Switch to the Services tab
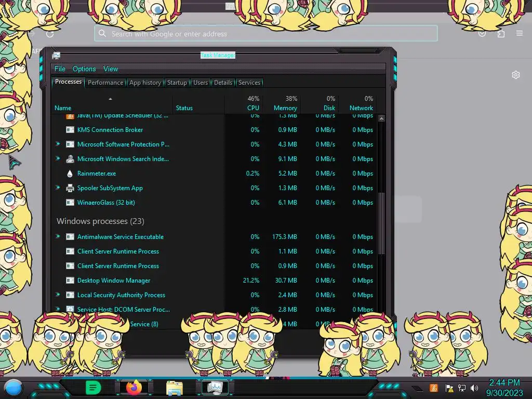 point(249,83)
